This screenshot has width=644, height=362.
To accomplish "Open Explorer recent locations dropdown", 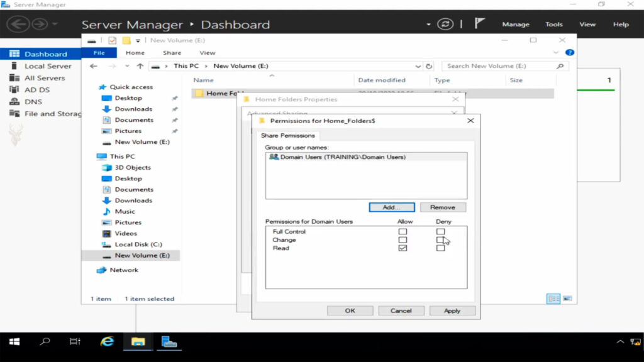I will click(127, 66).
